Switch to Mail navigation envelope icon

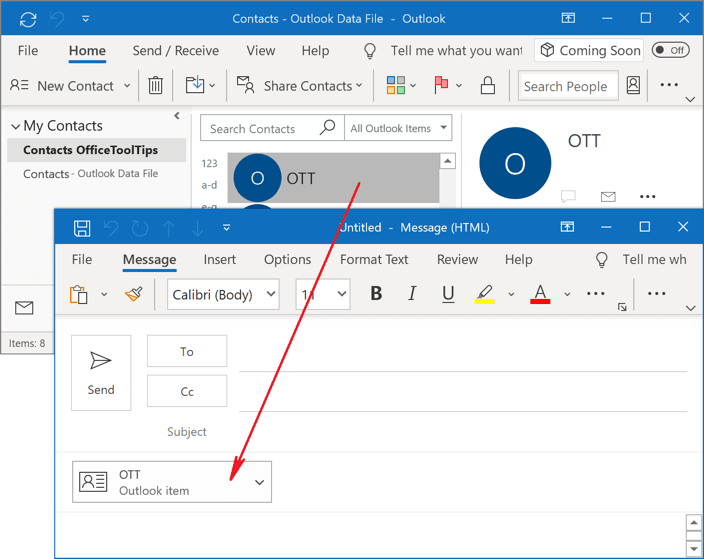pos(24,308)
